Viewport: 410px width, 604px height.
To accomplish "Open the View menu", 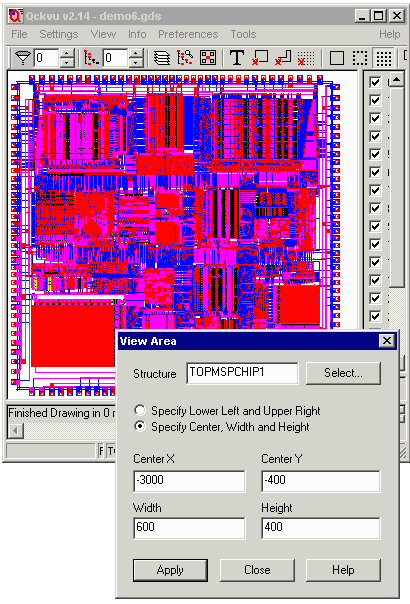I will point(103,34).
